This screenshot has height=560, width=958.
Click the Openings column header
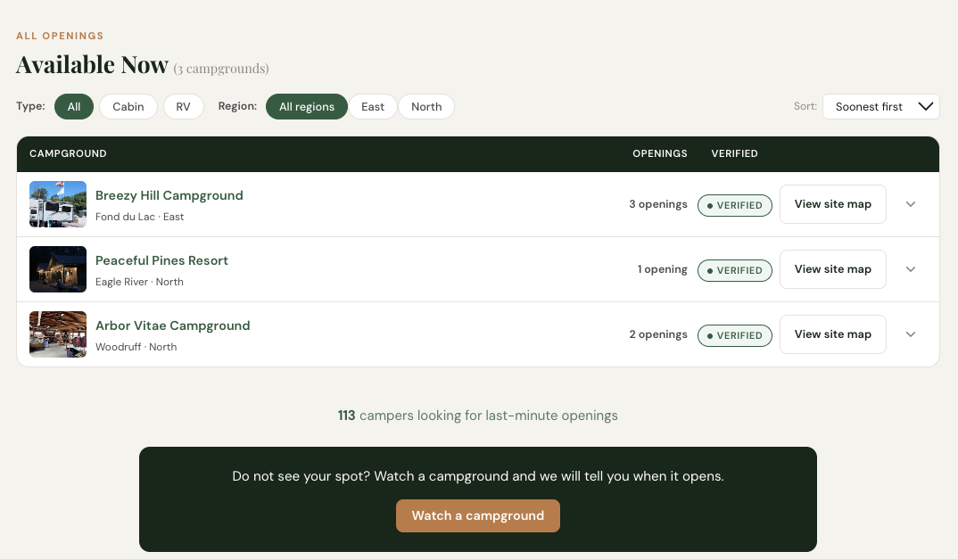point(660,154)
